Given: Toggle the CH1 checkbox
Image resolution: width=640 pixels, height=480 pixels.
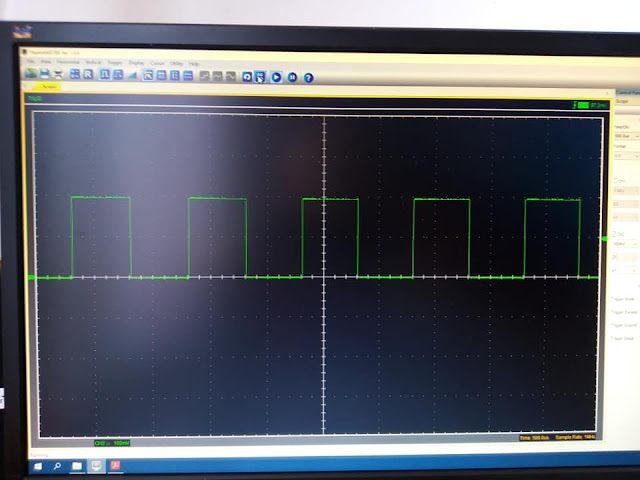Looking at the screenshot, I should [616, 180].
